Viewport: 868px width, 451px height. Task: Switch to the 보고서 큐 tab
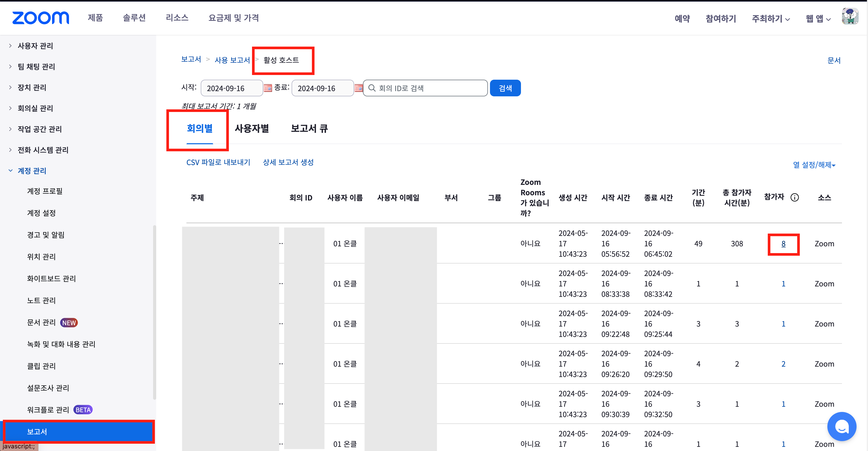coord(309,128)
